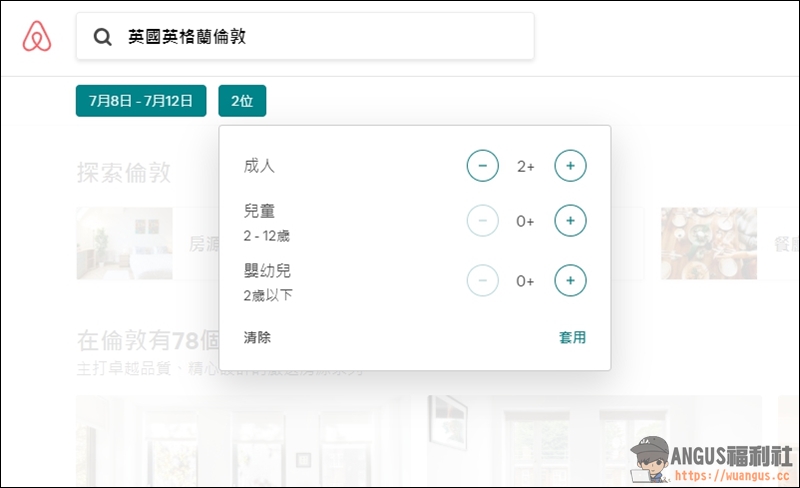Click the minus button for infants
800x488 pixels.
(482, 281)
